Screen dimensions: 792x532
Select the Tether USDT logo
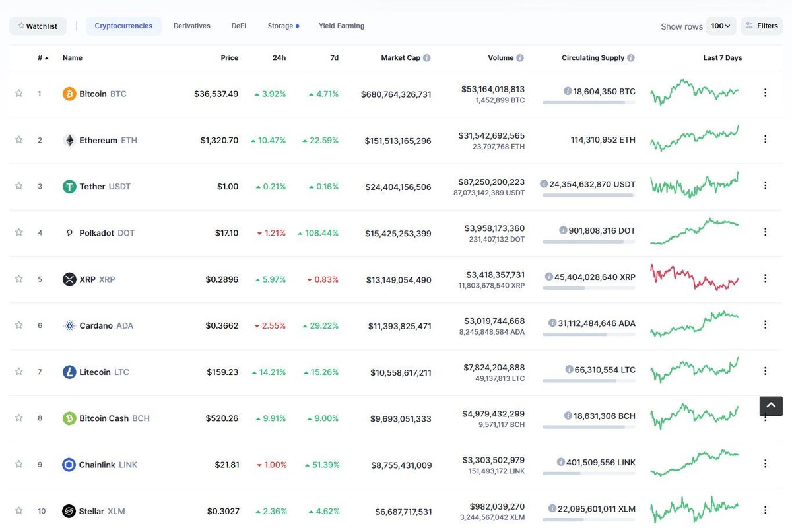pos(69,186)
